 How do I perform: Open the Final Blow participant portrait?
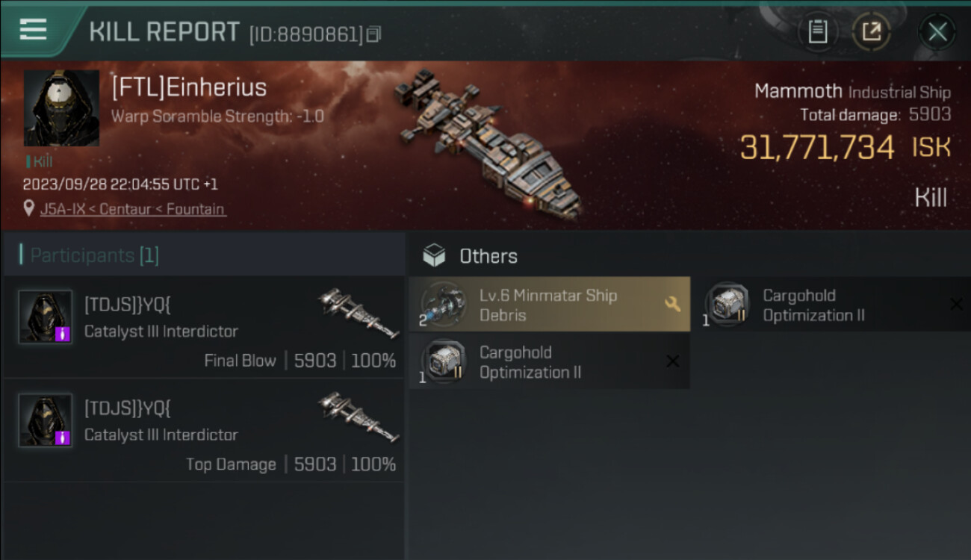click(46, 317)
